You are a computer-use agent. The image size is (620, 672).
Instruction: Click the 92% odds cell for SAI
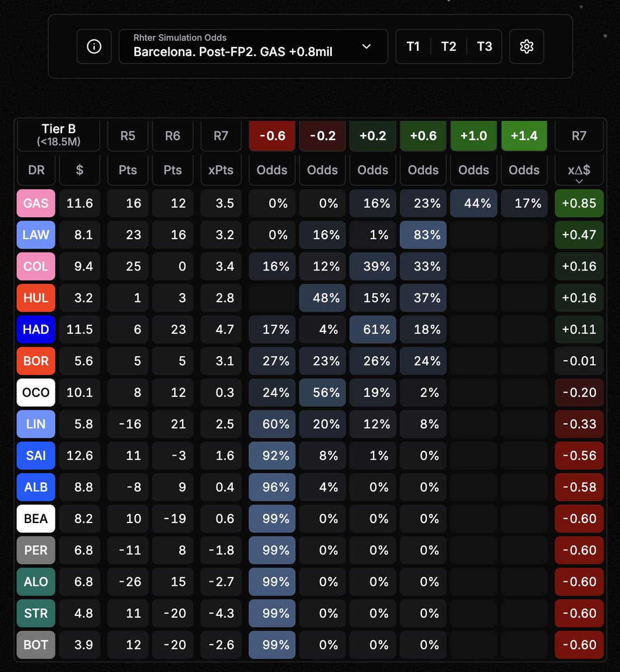point(272,455)
